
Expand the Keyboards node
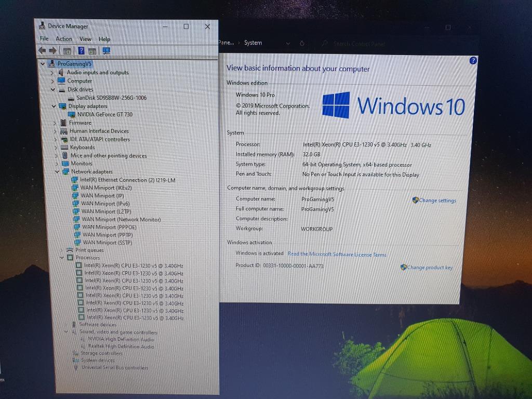[56, 148]
